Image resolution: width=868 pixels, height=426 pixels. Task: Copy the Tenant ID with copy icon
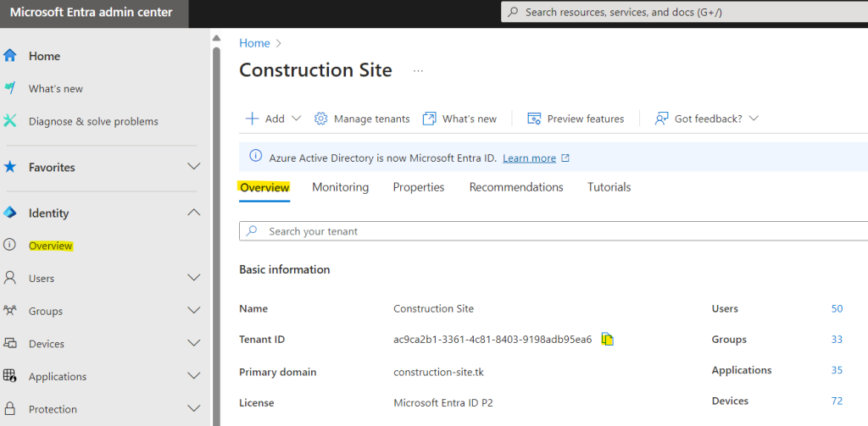(x=608, y=339)
